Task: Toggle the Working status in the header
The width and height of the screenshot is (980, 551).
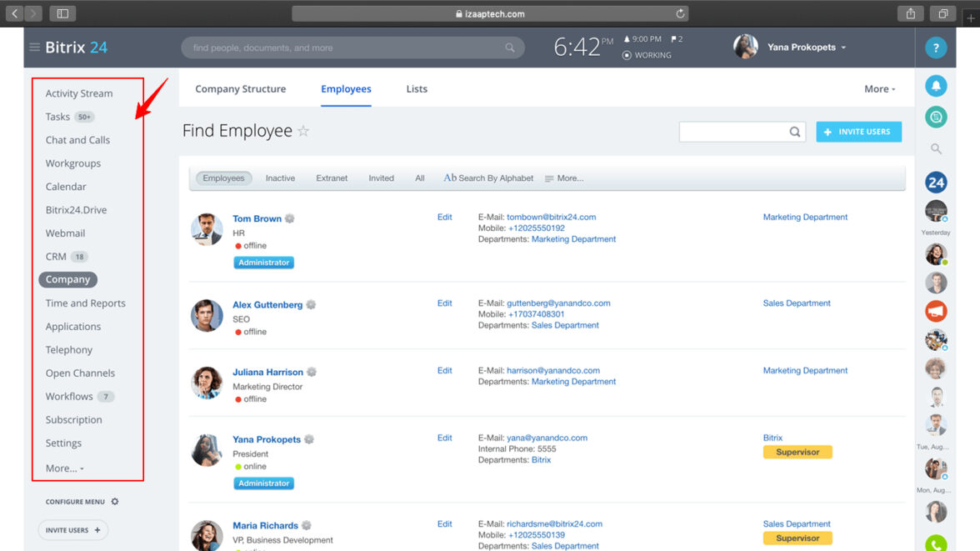Action: tap(647, 55)
